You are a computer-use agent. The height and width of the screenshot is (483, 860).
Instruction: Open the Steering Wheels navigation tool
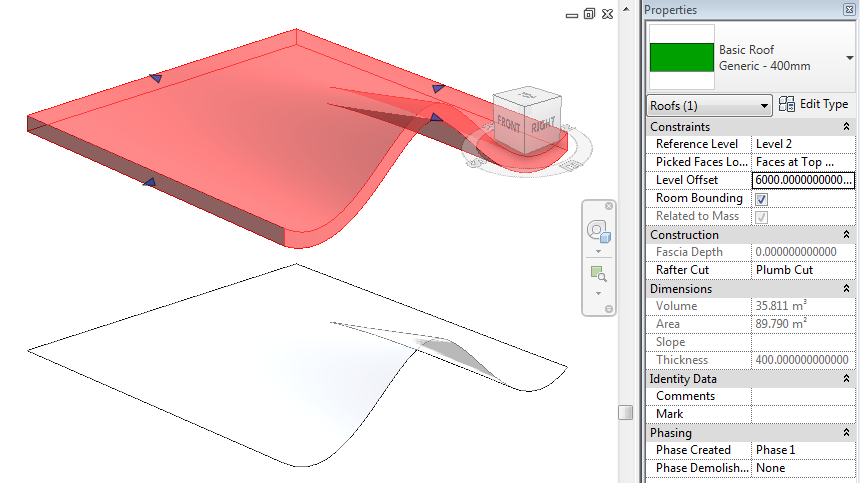(598, 231)
